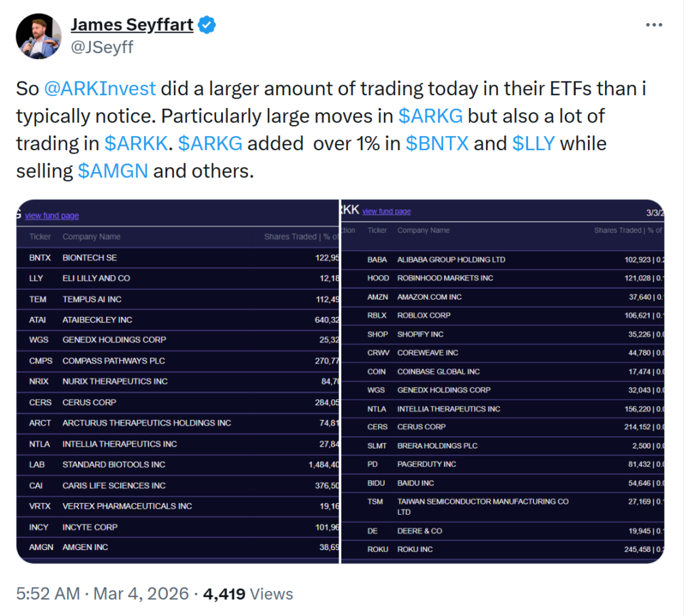
Task: Open the ARKK 'view fund page' link
Action: [387, 211]
